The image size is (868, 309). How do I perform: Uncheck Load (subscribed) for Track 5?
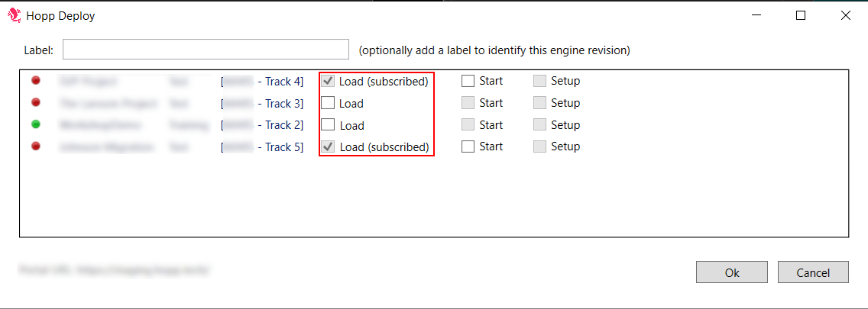pyautogui.click(x=328, y=146)
